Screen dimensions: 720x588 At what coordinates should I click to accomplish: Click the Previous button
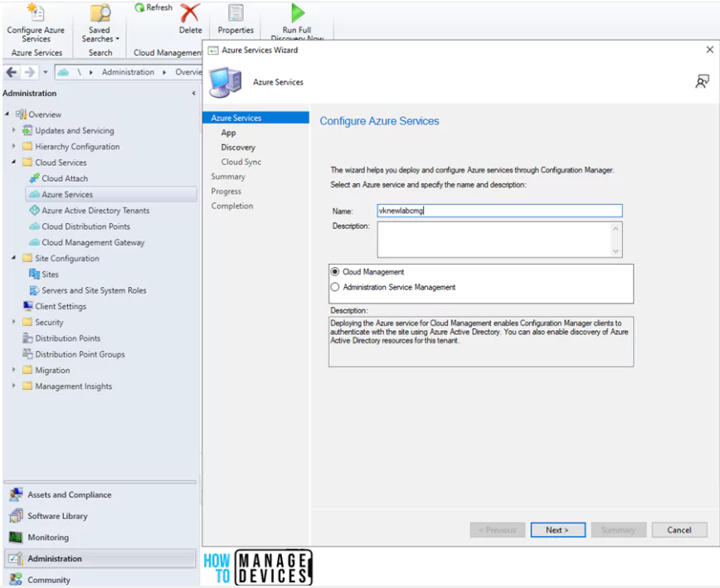pyautogui.click(x=498, y=530)
